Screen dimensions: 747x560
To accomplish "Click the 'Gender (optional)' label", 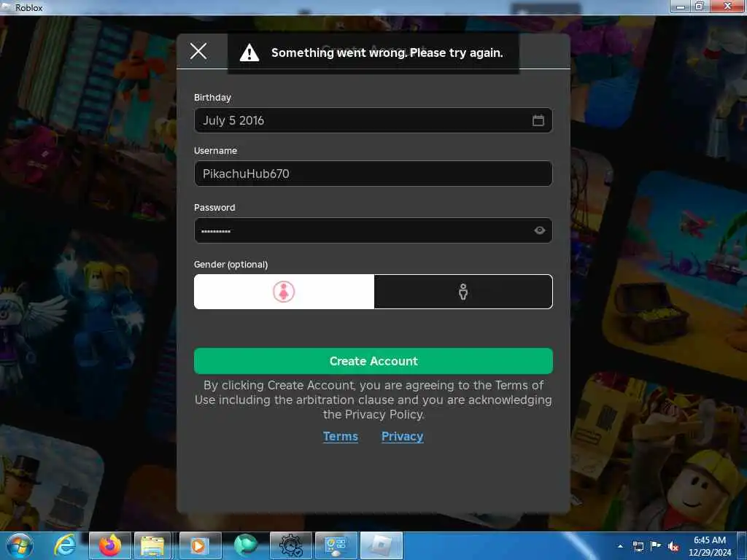I will coord(231,264).
